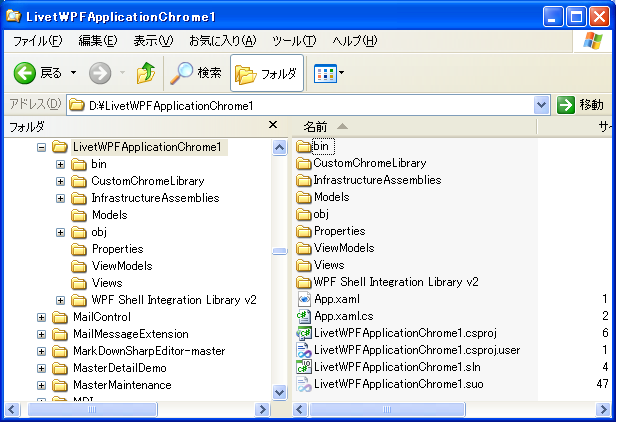Click file list scroll-right arrow
The width and height of the screenshot is (617, 423).
tap(603, 410)
